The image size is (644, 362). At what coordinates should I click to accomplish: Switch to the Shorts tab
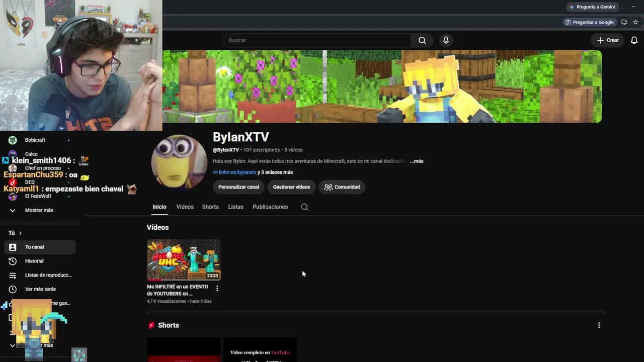click(x=210, y=207)
